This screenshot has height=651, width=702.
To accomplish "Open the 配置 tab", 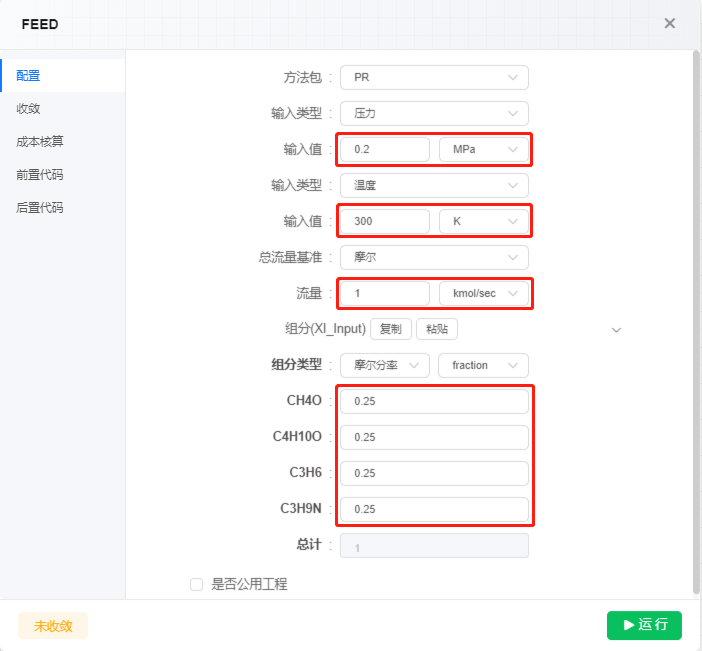I will pyautogui.click(x=63, y=75).
